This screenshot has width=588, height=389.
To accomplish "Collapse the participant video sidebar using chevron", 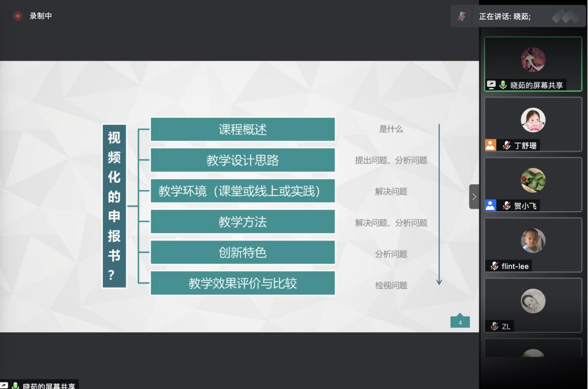I will (474, 197).
